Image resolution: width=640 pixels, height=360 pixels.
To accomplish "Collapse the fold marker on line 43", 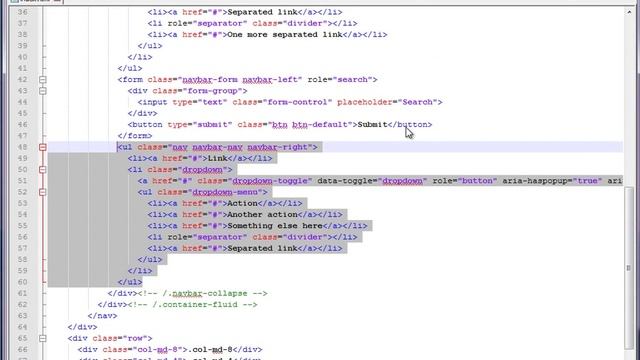I will pyautogui.click(x=42, y=91).
